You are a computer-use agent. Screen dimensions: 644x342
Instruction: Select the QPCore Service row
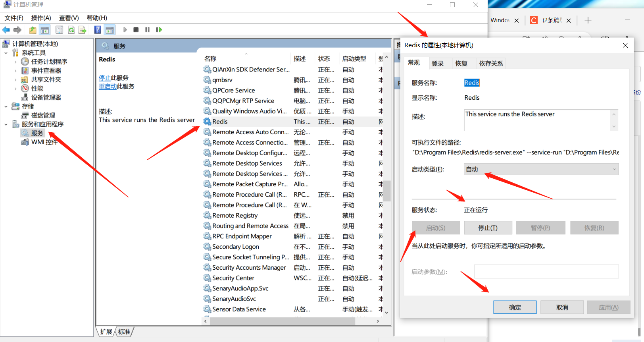tap(292, 90)
